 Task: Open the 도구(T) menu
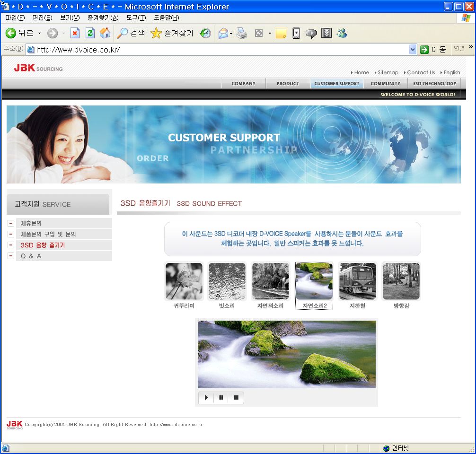(x=136, y=18)
